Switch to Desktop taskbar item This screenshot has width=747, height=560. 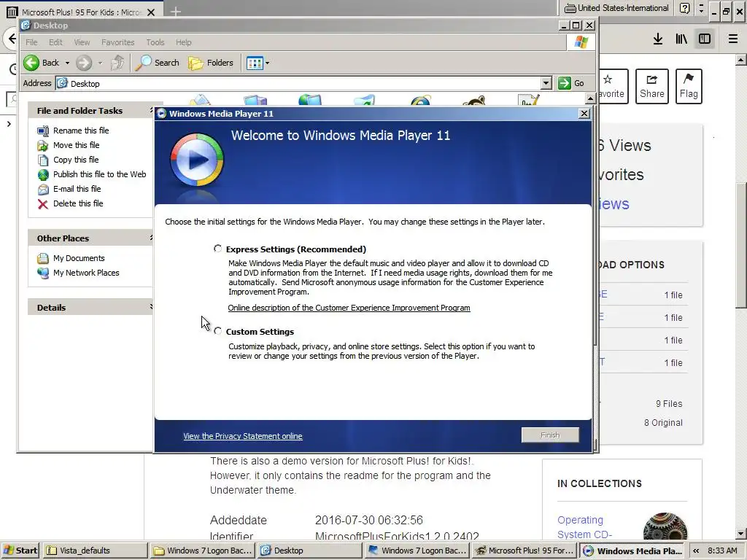pyautogui.click(x=311, y=551)
